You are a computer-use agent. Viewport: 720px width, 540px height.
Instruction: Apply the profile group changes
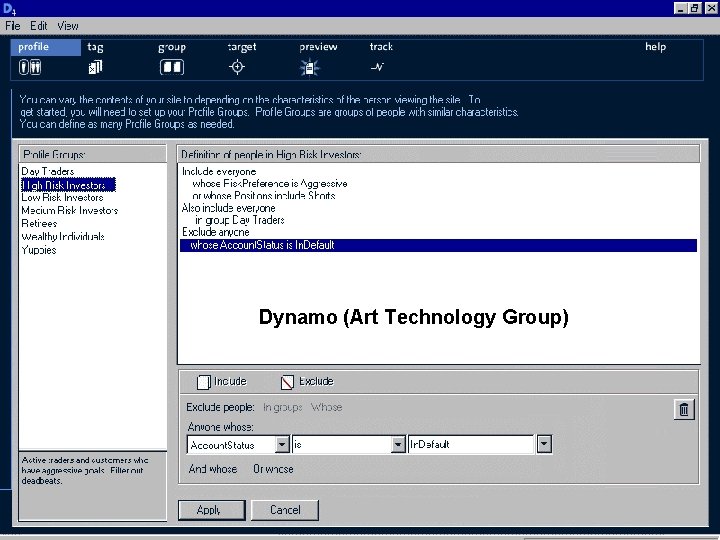click(212, 510)
